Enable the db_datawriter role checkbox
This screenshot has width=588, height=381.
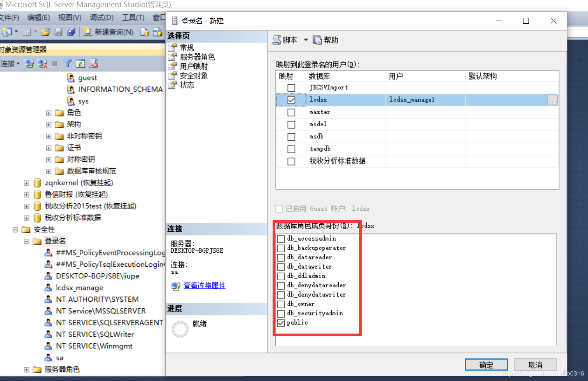tap(281, 267)
